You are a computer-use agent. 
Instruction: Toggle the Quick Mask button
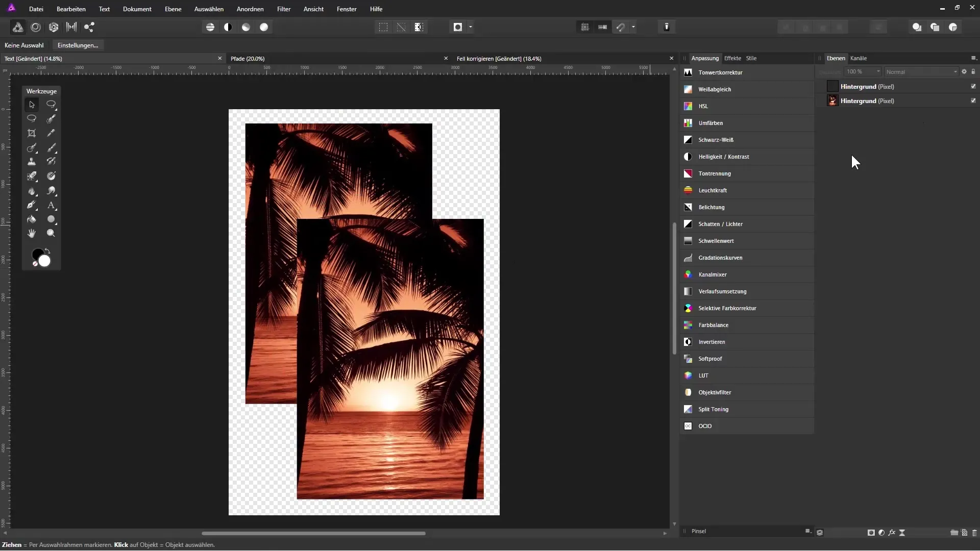(458, 27)
